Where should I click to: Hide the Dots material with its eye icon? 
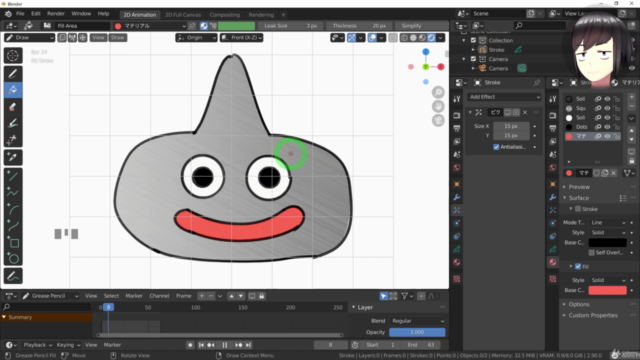coord(607,127)
